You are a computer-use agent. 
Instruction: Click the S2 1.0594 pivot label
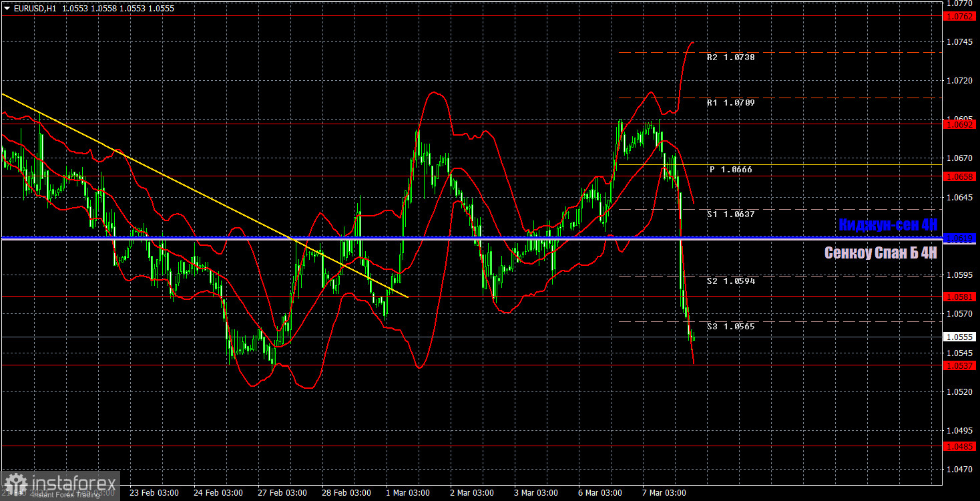730,281
